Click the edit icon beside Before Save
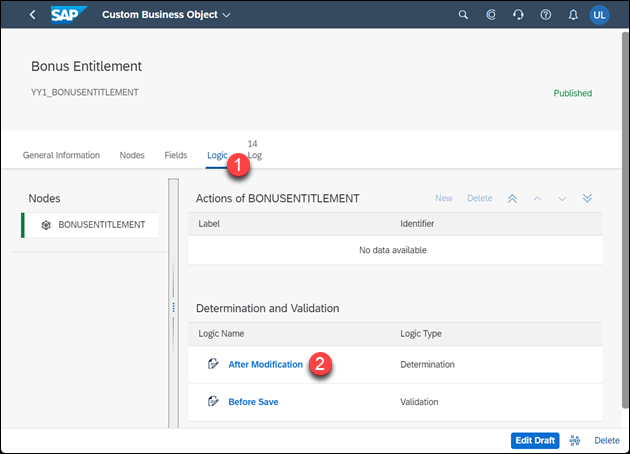 (x=213, y=401)
